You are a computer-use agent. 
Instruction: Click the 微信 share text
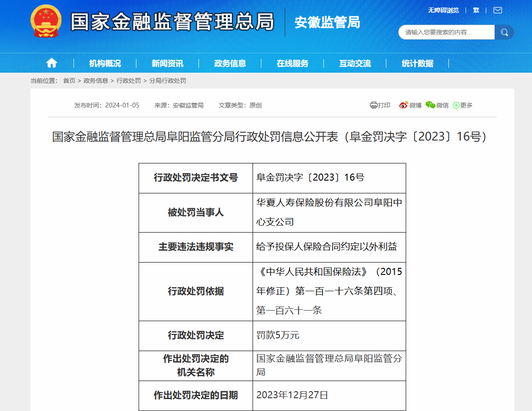[442, 105]
